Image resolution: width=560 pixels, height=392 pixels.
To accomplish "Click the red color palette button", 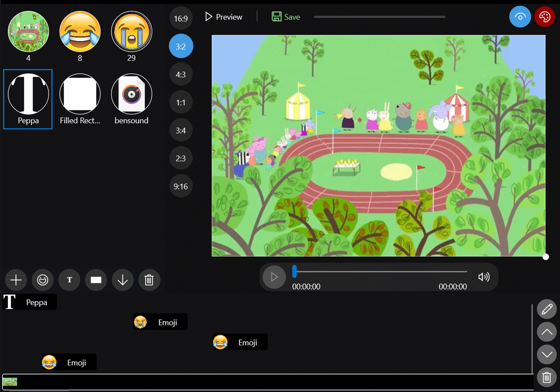I will (x=544, y=17).
